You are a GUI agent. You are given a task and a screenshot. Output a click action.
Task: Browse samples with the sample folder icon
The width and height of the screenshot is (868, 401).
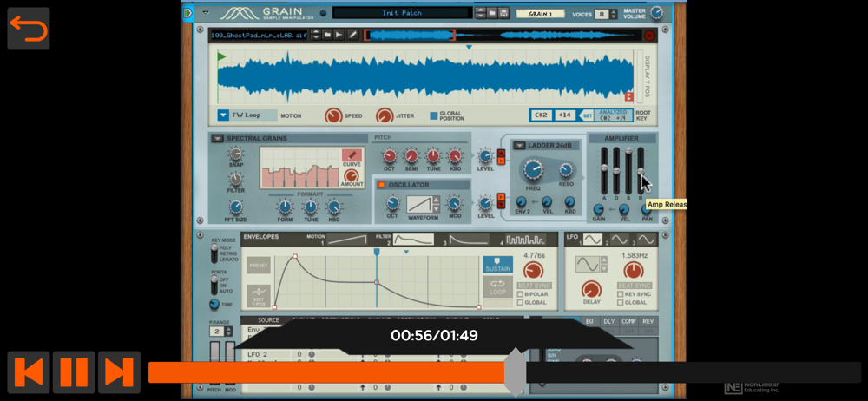tap(328, 35)
